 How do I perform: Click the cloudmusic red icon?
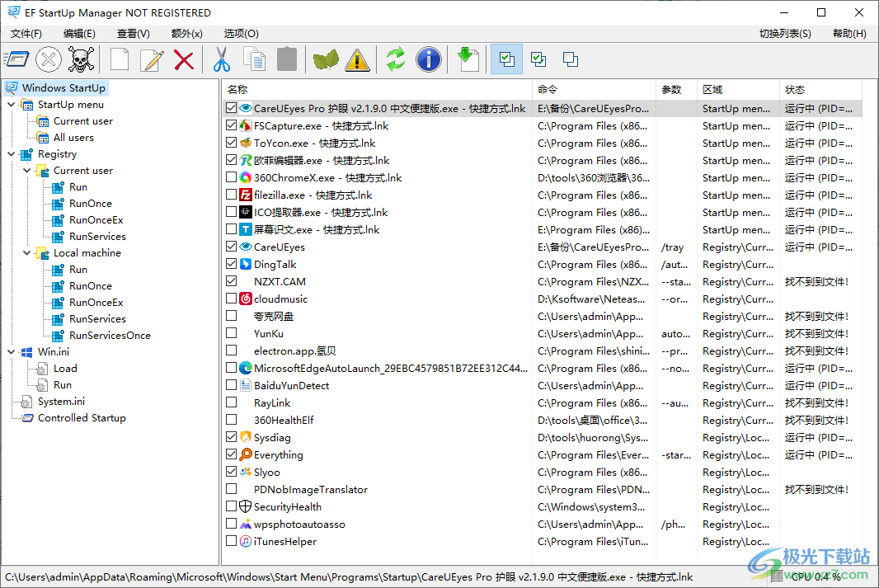pyautogui.click(x=246, y=299)
